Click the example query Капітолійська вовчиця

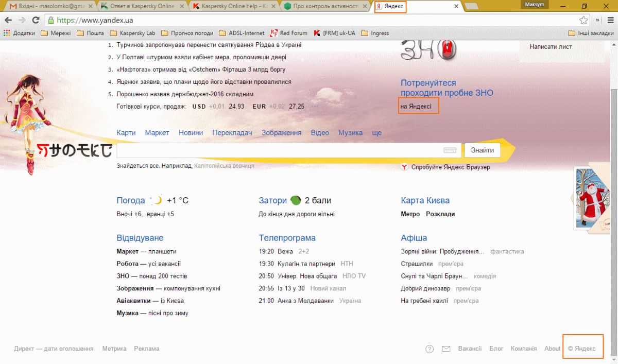pos(224,166)
